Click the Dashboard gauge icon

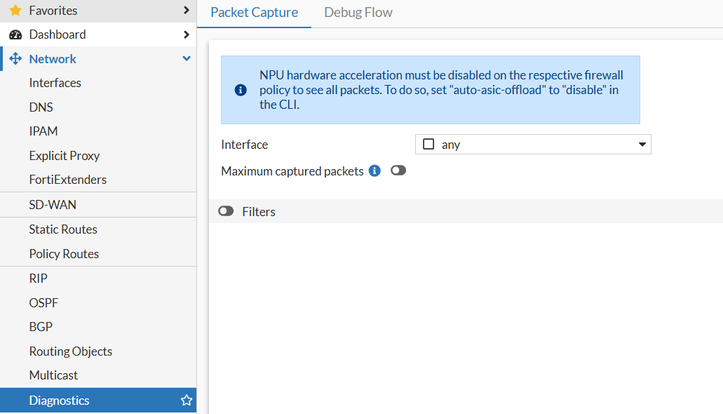[x=15, y=34]
